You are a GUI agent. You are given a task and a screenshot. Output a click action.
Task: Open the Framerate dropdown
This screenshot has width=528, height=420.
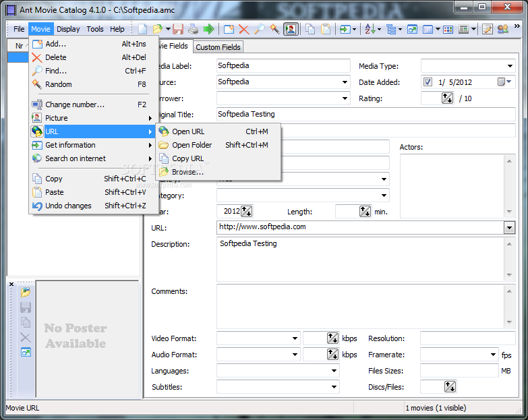pos(493,355)
